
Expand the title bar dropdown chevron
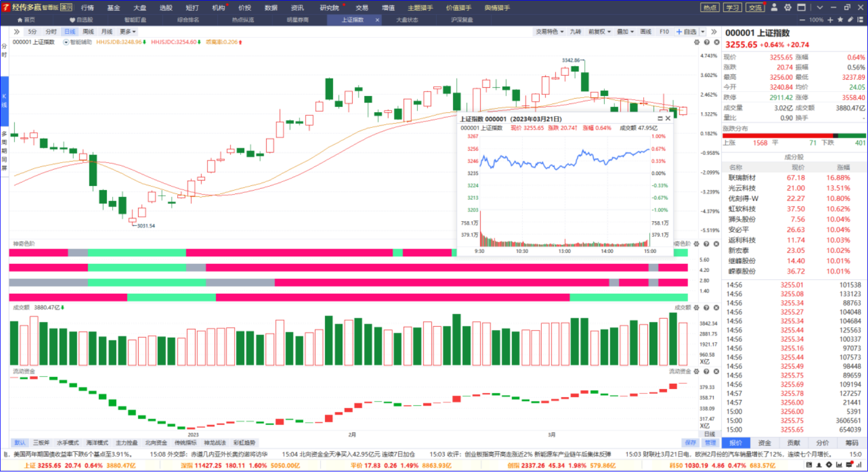(x=820, y=8)
